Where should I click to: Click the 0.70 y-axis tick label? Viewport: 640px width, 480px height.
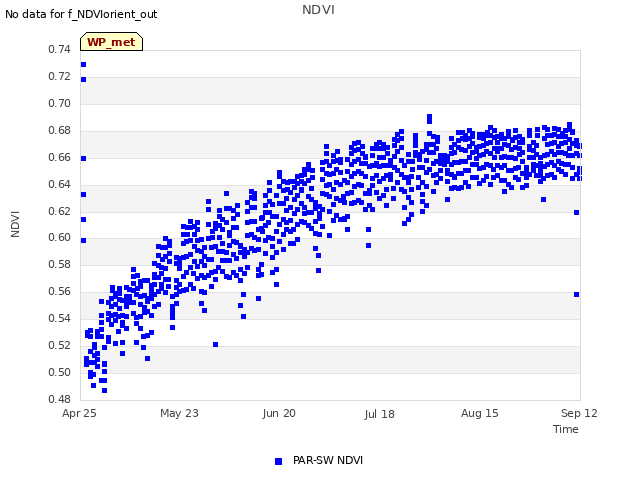coord(59,103)
